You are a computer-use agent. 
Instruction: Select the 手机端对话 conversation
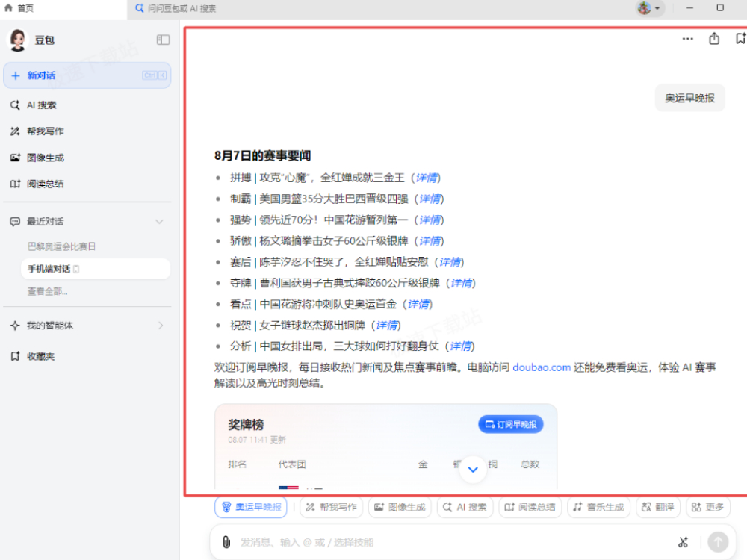point(96,269)
